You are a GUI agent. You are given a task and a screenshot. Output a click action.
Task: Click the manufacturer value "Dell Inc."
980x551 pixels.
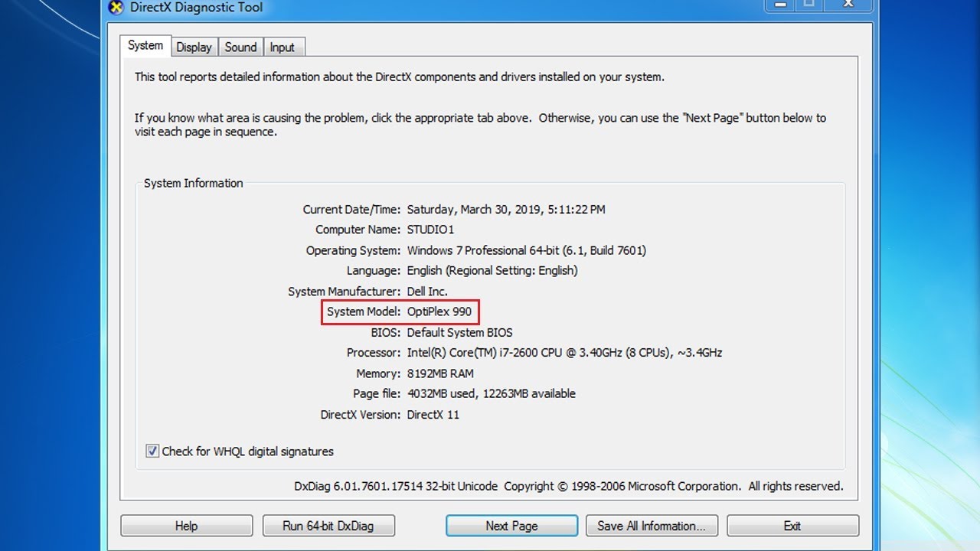(427, 292)
